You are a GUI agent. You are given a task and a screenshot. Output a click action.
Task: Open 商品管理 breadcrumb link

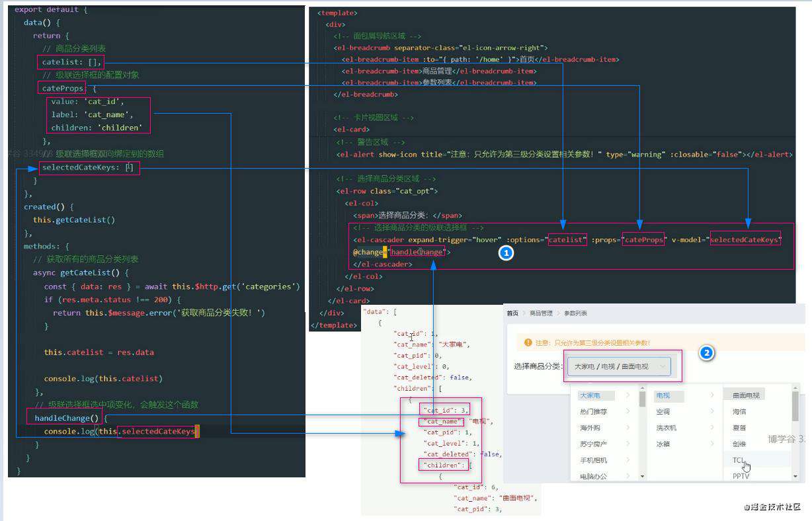point(541,313)
